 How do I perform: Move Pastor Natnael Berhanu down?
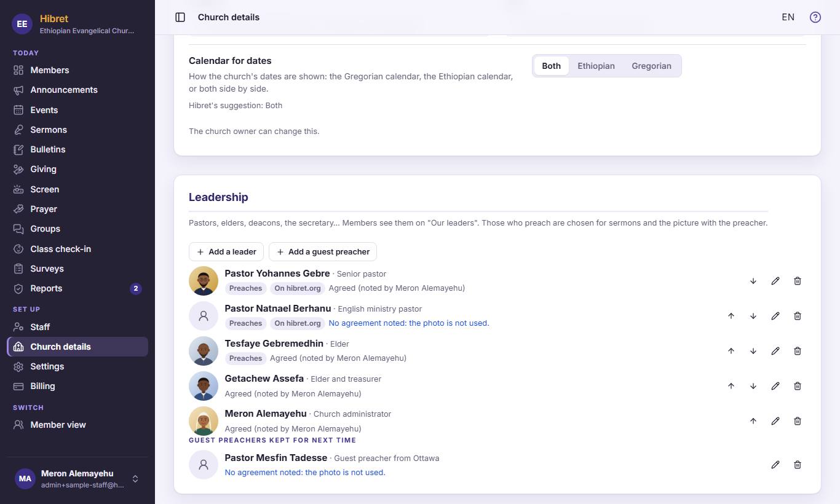[x=753, y=316]
